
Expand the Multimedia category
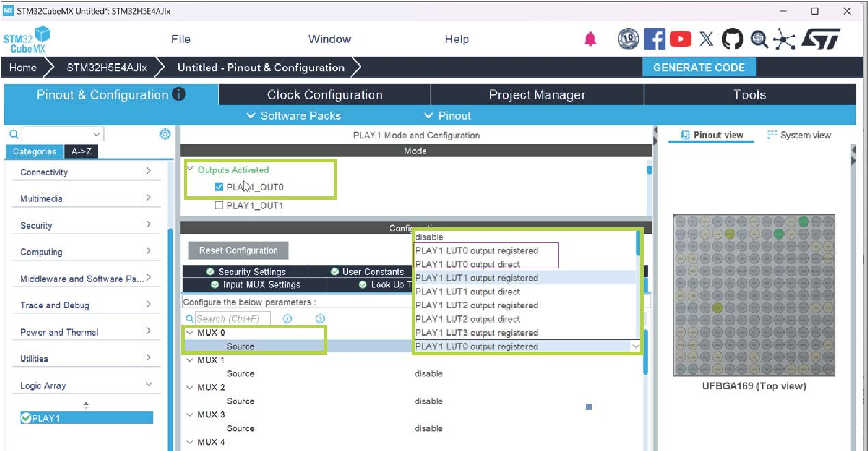point(148,198)
